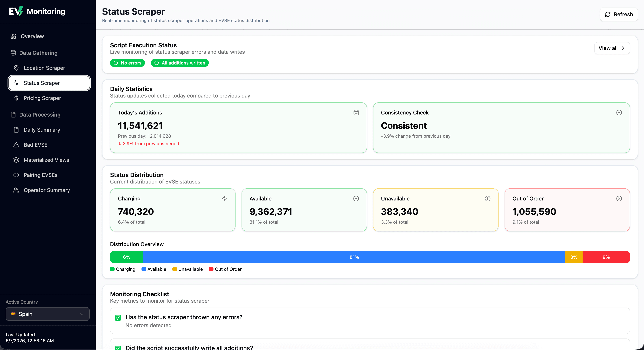
Task: Click the Data Processing file icon
Action: pos(13,115)
